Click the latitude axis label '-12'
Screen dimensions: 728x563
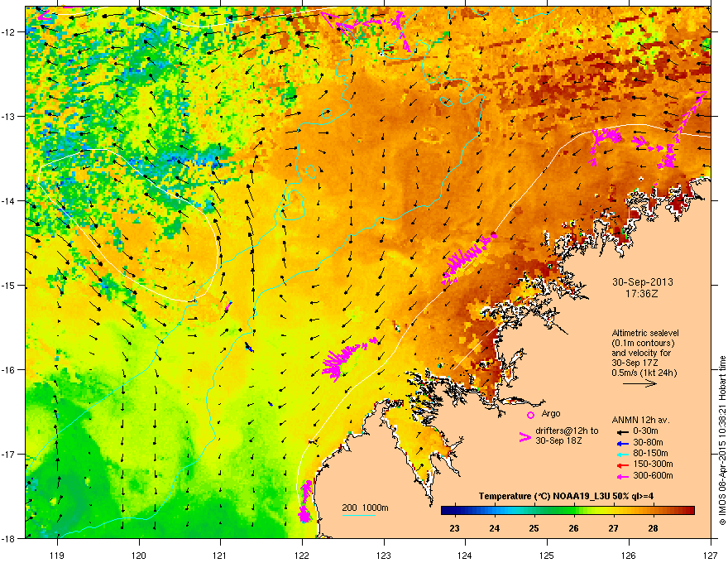pos(9,31)
